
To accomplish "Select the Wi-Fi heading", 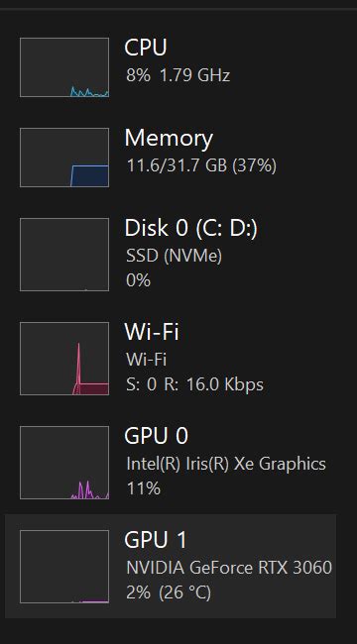I will 152,332.
